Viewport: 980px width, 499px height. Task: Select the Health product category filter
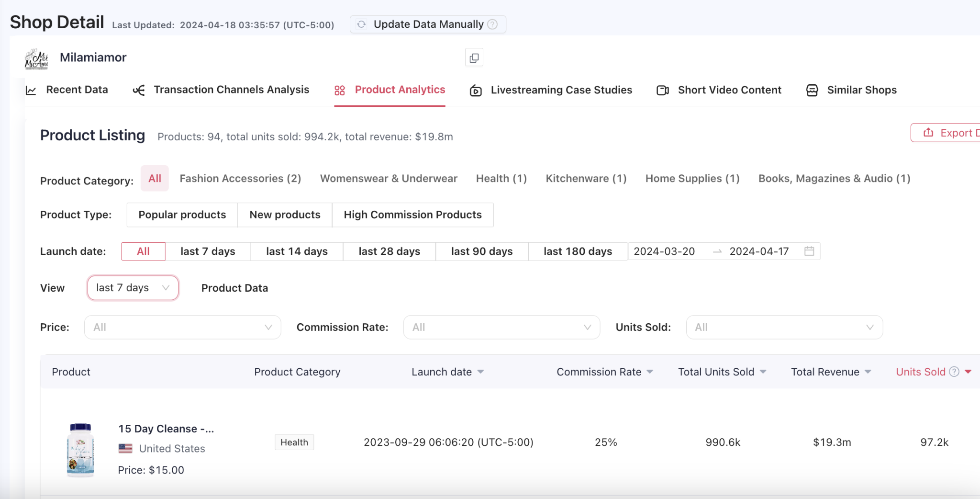click(x=501, y=178)
